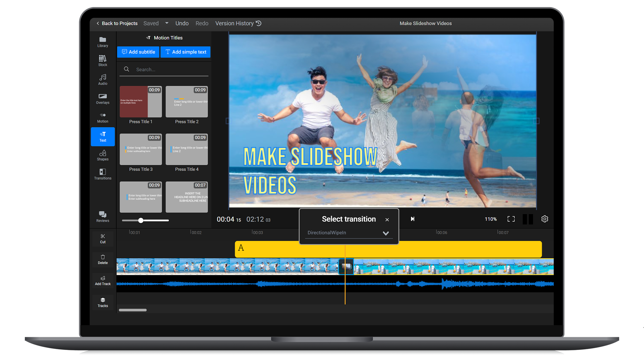Click the 00:07 mark on the timeline ruler
This screenshot has height=362, width=644.
(x=503, y=232)
